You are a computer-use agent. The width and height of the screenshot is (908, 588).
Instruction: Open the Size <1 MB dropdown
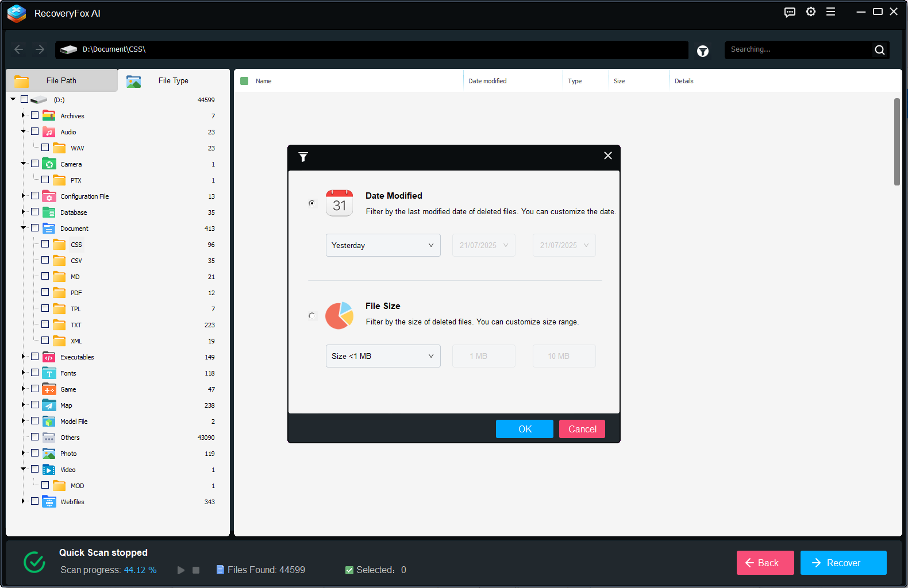point(383,356)
